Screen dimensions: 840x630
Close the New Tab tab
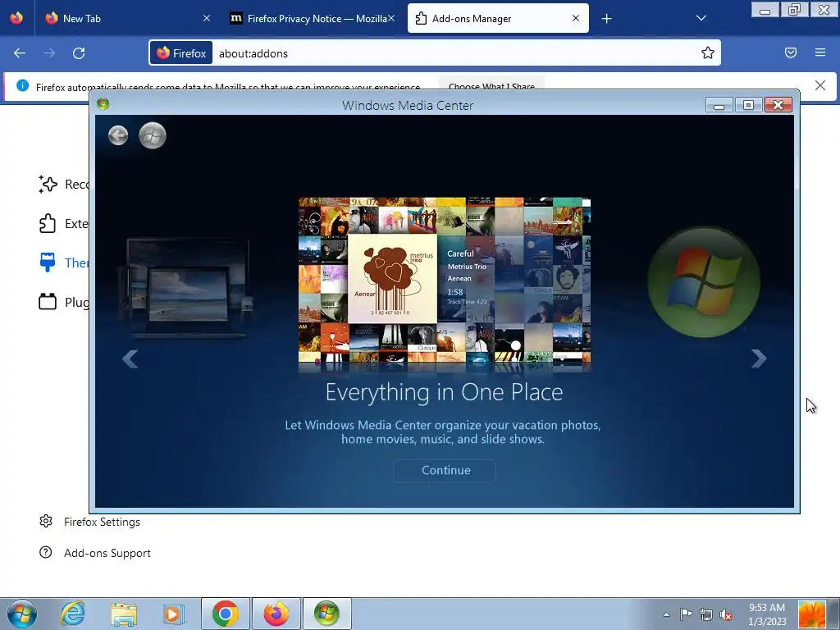[x=207, y=18]
